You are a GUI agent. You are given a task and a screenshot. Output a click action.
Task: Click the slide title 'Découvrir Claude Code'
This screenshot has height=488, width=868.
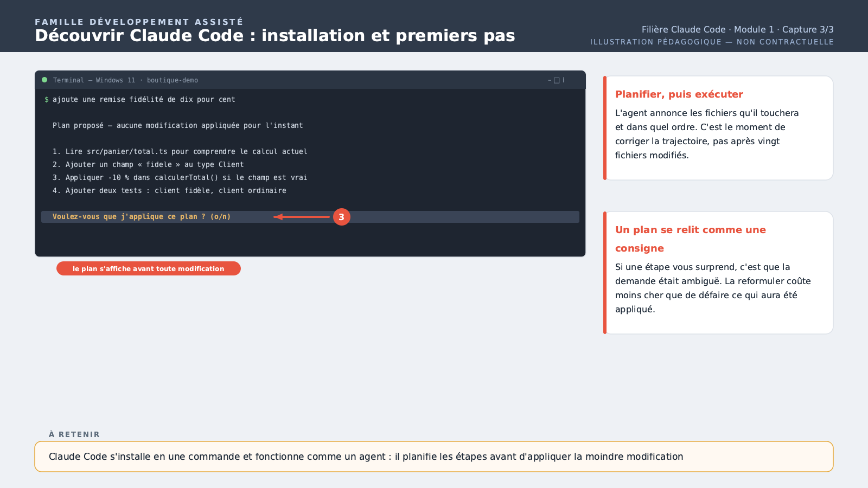pos(275,36)
